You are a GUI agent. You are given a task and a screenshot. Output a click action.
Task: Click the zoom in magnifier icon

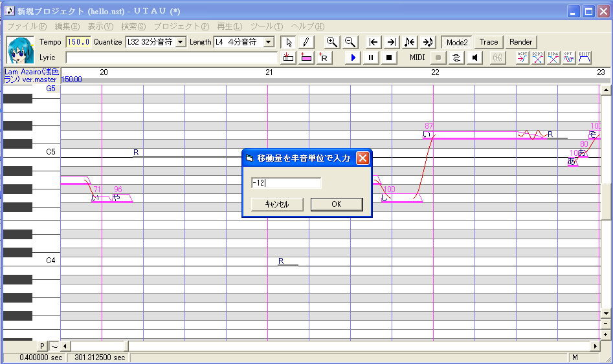pyautogui.click(x=332, y=42)
